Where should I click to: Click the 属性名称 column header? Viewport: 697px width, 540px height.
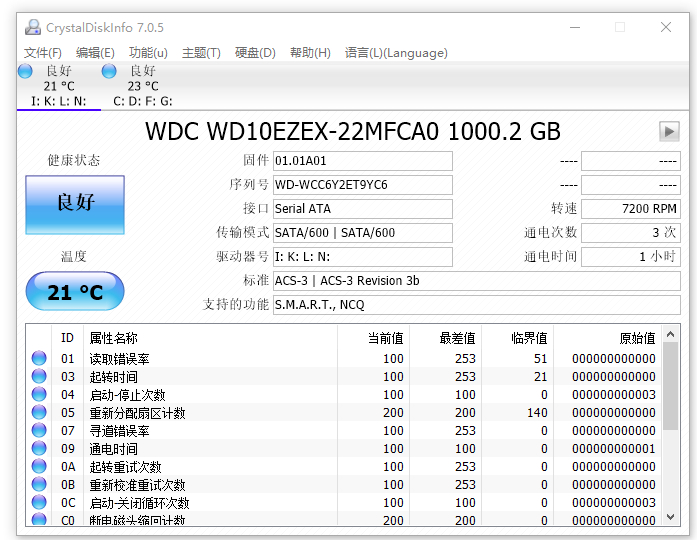coord(211,338)
